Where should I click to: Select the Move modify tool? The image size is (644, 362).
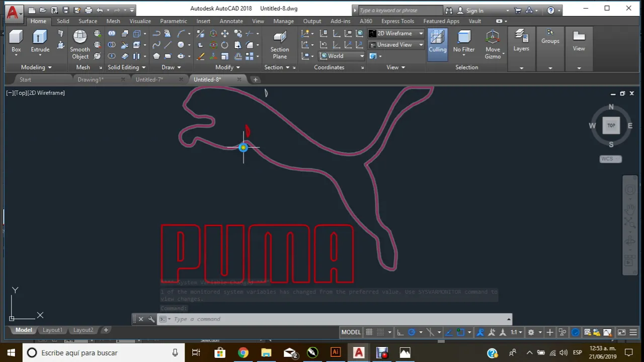tap(224, 34)
